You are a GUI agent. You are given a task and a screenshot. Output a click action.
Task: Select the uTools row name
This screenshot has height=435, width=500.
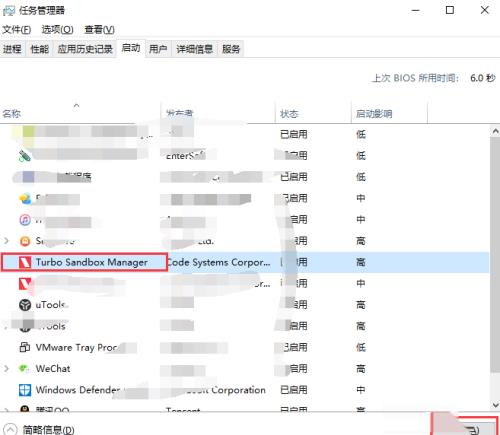coord(51,305)
